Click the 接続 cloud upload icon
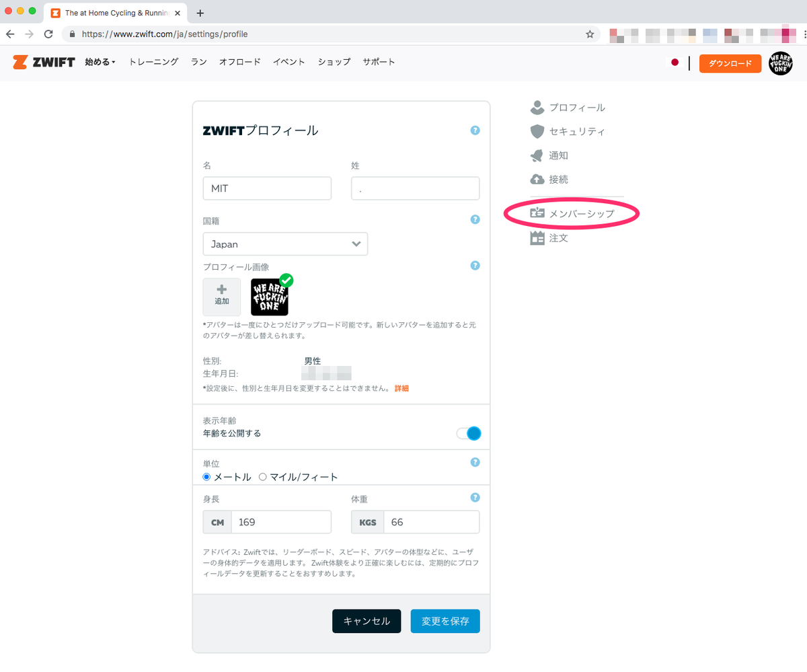The width and height of the screenshot is (807, 672). pos(537,180)
